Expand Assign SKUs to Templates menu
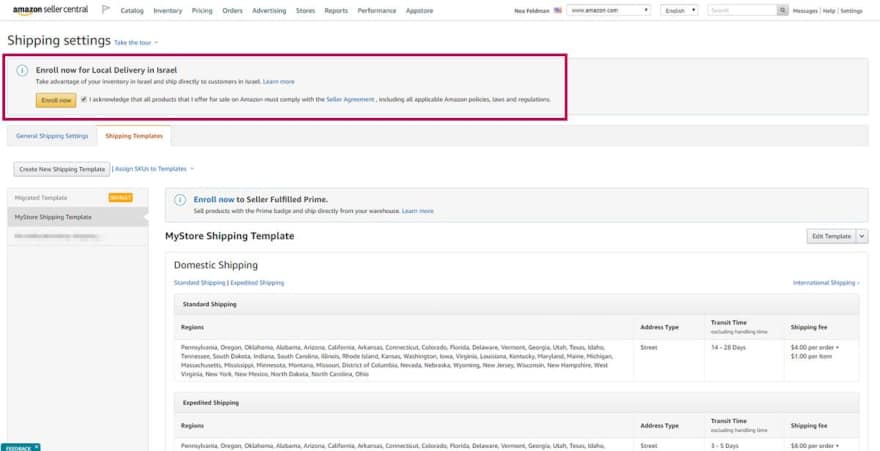 155,169
